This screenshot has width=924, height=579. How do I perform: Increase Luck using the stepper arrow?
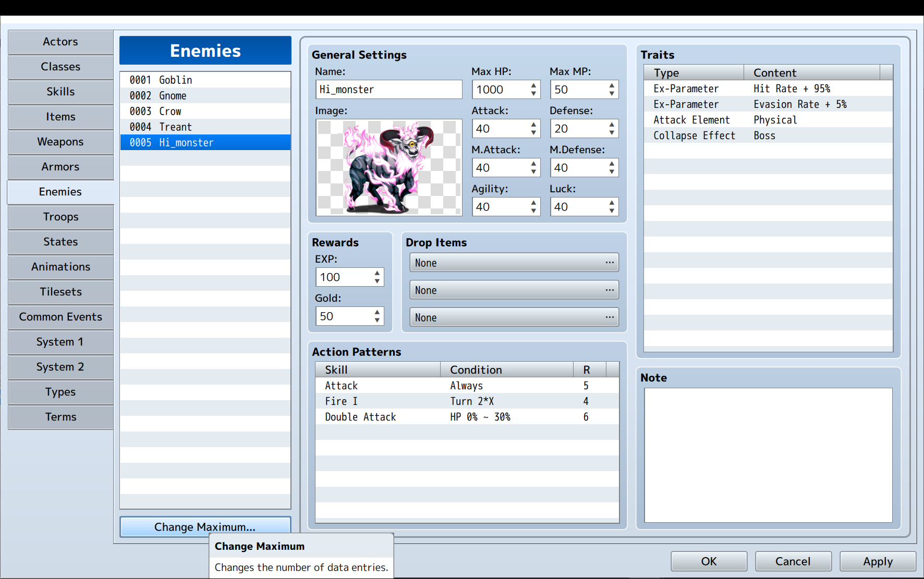coord(611,203)
